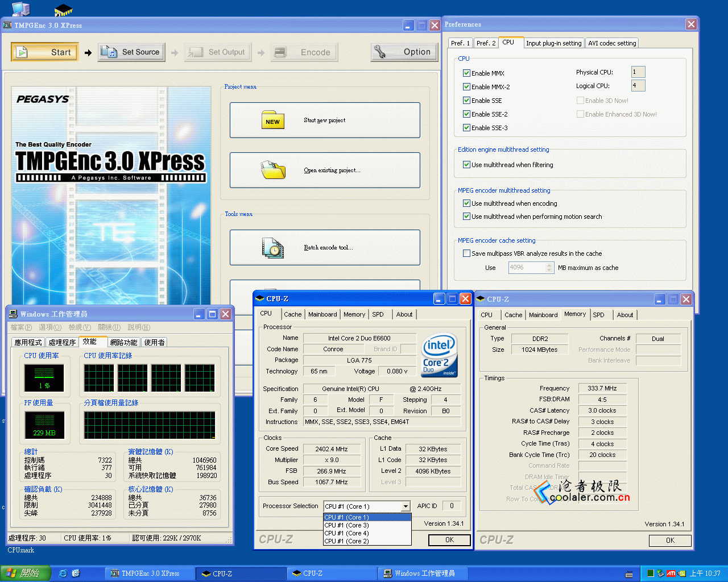This screenshot has width=728, height=582.
Task: Toggle Enable MMX checkbox
Action: (x=466, y=73)
